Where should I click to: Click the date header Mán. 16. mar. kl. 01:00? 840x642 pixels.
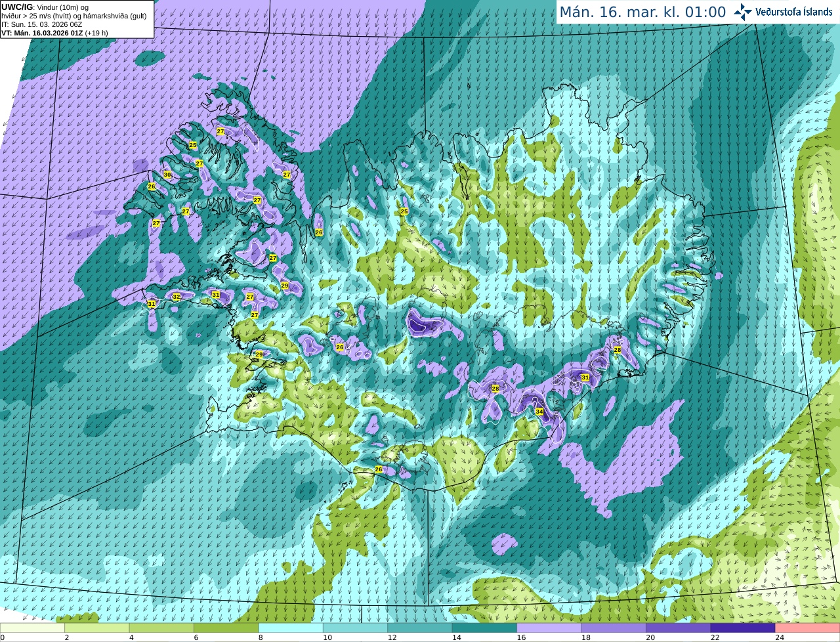[642, 12]
